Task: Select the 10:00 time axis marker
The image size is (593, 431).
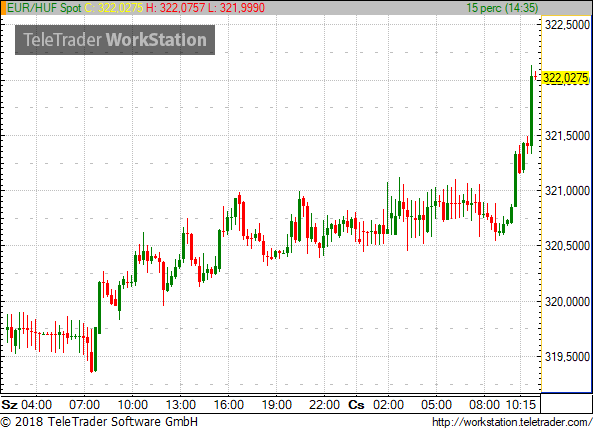Action: point(132,405)
